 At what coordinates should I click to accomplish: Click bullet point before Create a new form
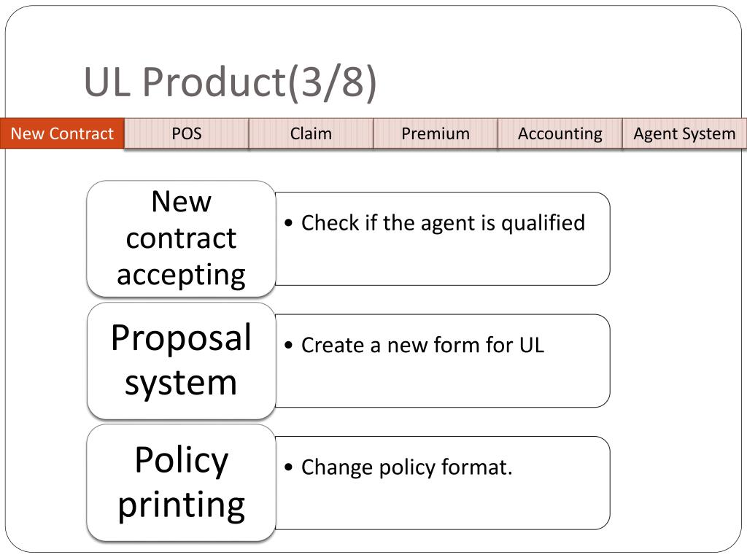click(x=288, y=345)
